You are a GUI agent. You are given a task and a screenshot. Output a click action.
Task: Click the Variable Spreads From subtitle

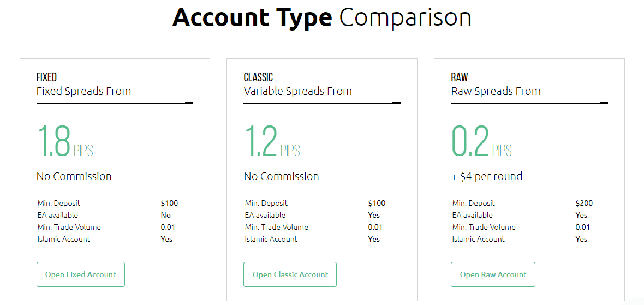point(297,91)
